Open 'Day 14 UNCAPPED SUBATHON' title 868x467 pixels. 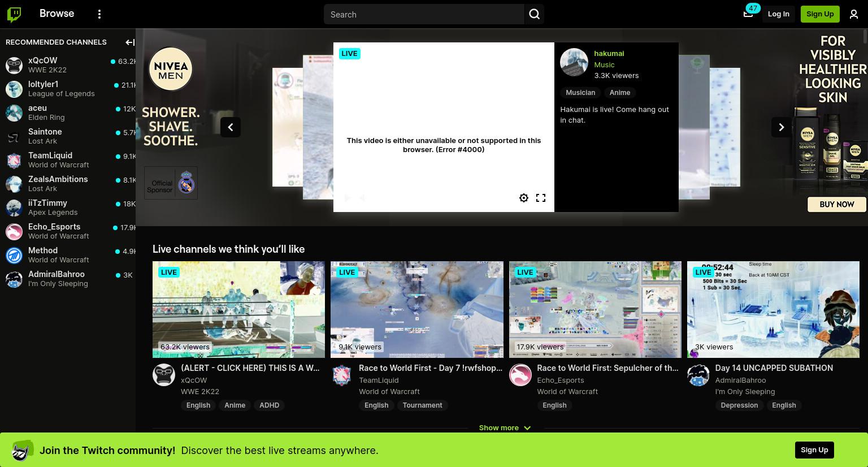coord(774,368)
